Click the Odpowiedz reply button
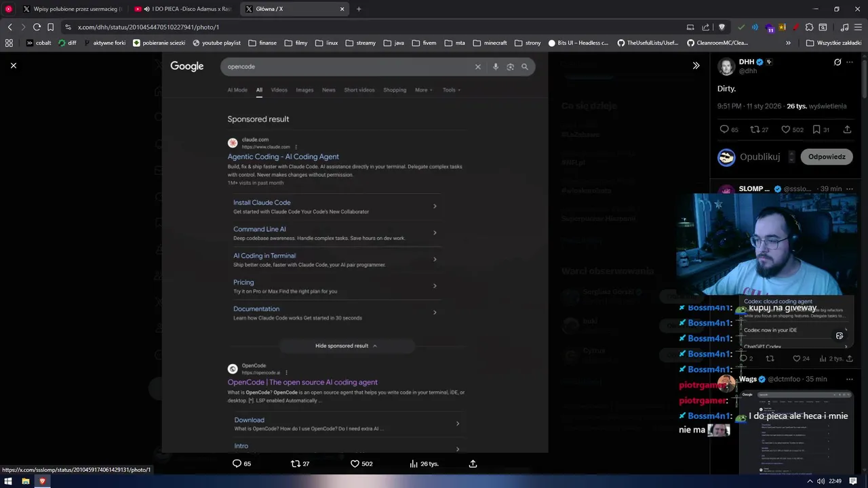The image size is (868, 488). click(827, 157)
